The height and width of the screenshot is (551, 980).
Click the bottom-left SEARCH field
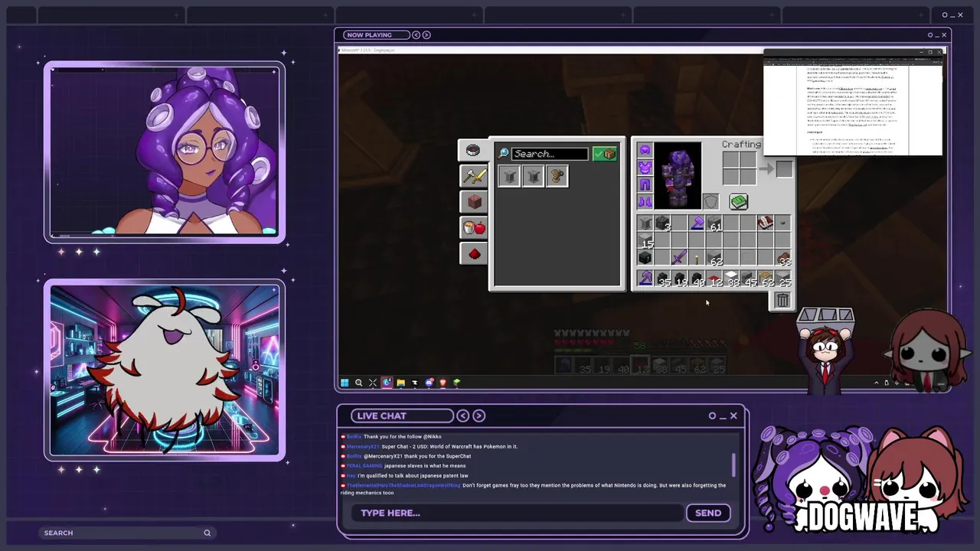(x=126, y=533)
